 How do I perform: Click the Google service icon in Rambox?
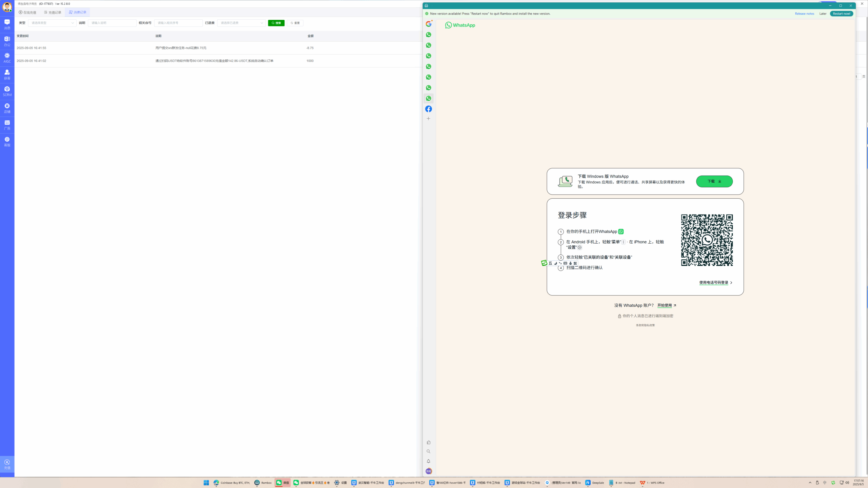(x=429, y=24)
